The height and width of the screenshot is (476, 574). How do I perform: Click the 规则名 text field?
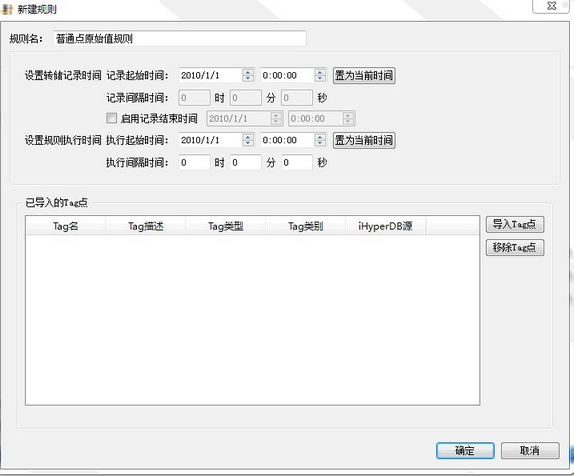[x=180, y=38]
